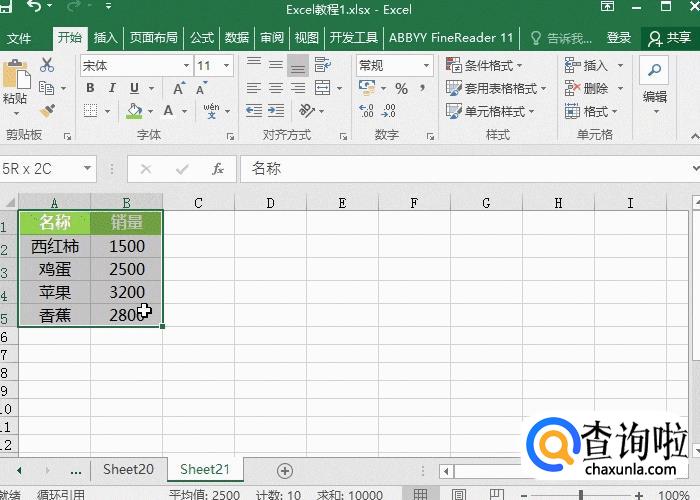The height and width of the screenshot is (500, 700).
Task: Click the percent style icon
Action: pos(401,88)
